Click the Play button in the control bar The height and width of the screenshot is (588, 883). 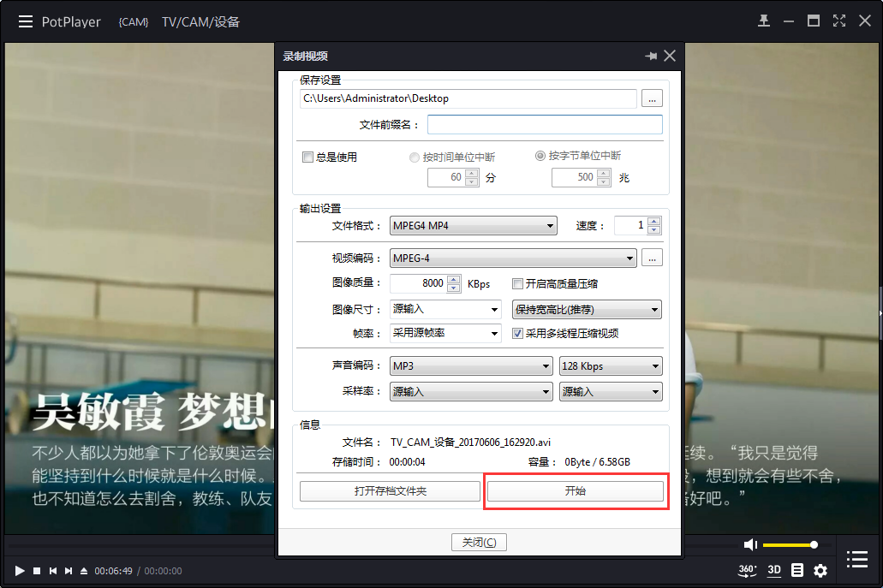(x=19, y=571)
